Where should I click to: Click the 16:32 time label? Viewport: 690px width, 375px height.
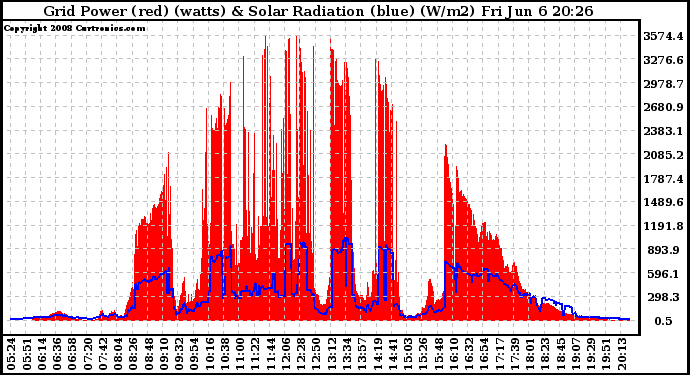(x=469, y=354)
